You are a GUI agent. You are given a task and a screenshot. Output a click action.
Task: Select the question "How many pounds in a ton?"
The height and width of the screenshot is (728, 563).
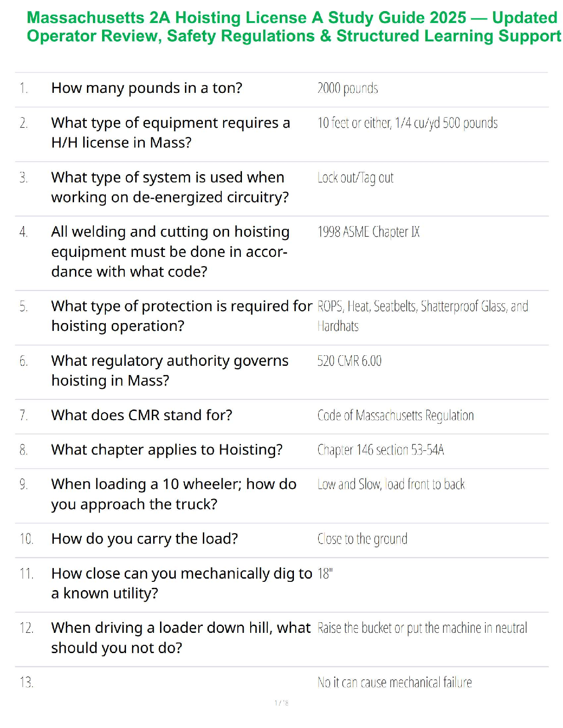[x=147, y=88]
